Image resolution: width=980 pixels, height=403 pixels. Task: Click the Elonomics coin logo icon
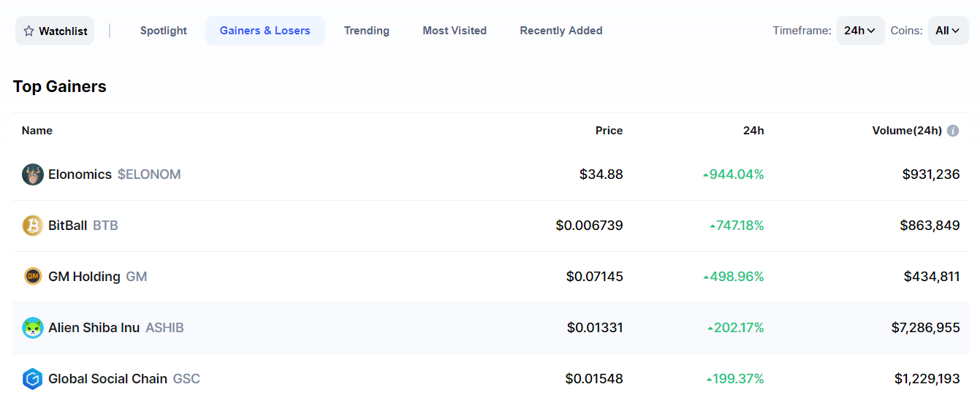coord(33,174)
